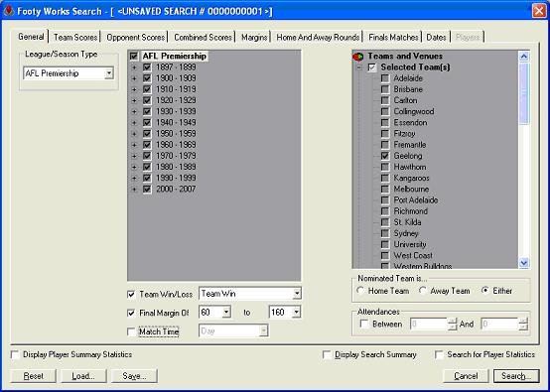This screenshot has height=392, width=550.
Task: Click the Reset button
Action: pyautogui.click(x=34, y=376)
